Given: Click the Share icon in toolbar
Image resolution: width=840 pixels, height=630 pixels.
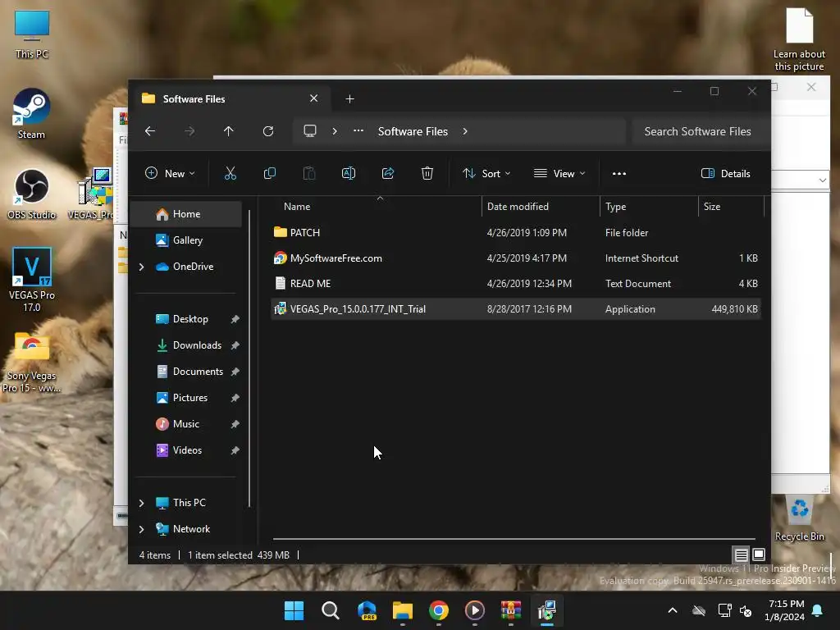Looking at the screenshot, I should pyautogui.click(x=388, y=174).
